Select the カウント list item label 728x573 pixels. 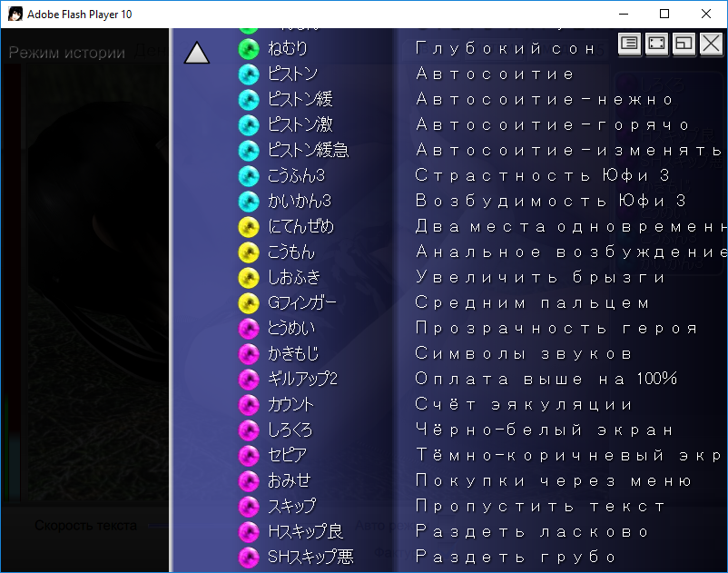[290, 404]
